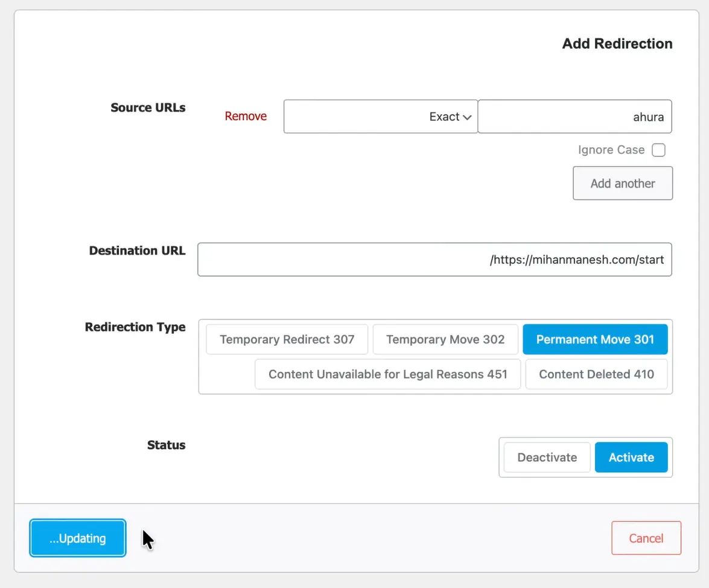Click the source URL field containing ahura

coord(574,117)
